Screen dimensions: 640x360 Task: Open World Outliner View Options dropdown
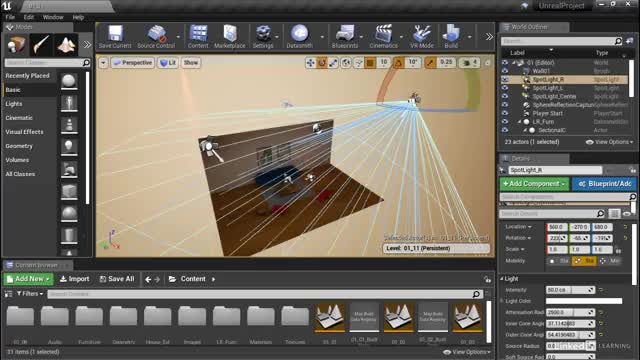(609, 142)
